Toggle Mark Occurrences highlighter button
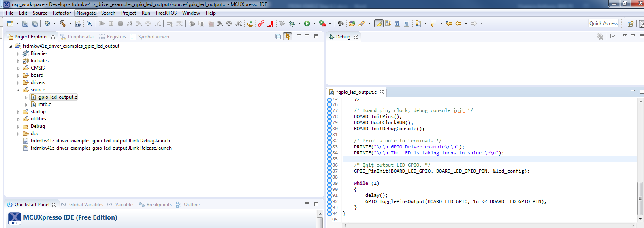The width and height of the screenshot is (644, 228). 379,24
